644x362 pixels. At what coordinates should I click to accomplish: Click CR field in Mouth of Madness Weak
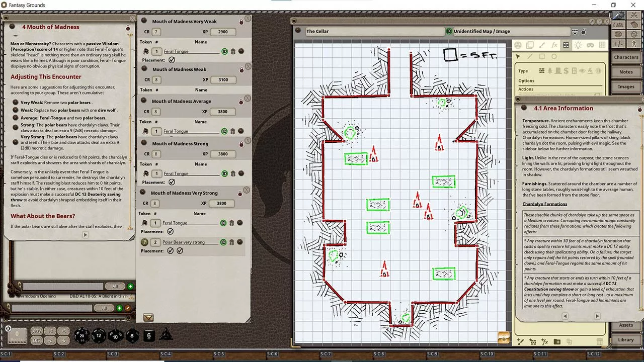point(156,79)
